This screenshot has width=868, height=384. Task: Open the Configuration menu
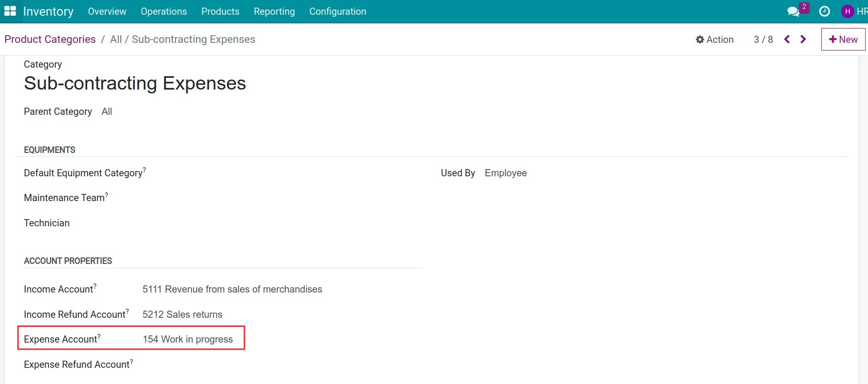coord(338,11)
